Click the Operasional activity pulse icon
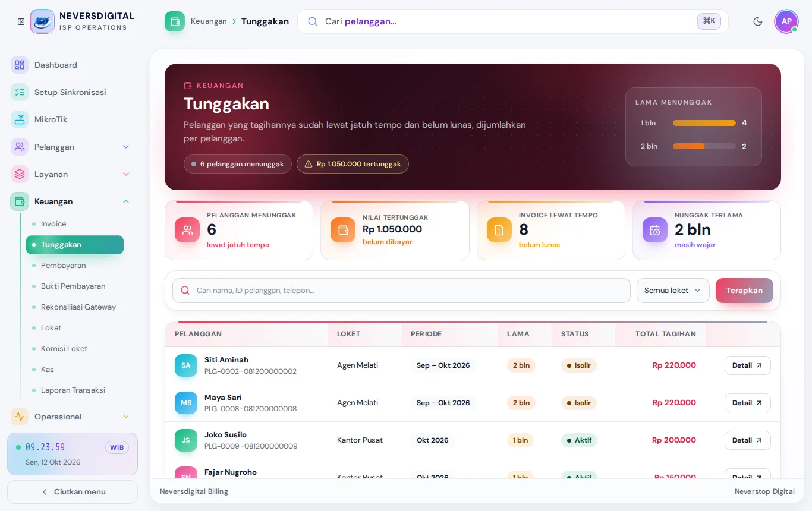This screenshot has width=812, height=511. 20,417
